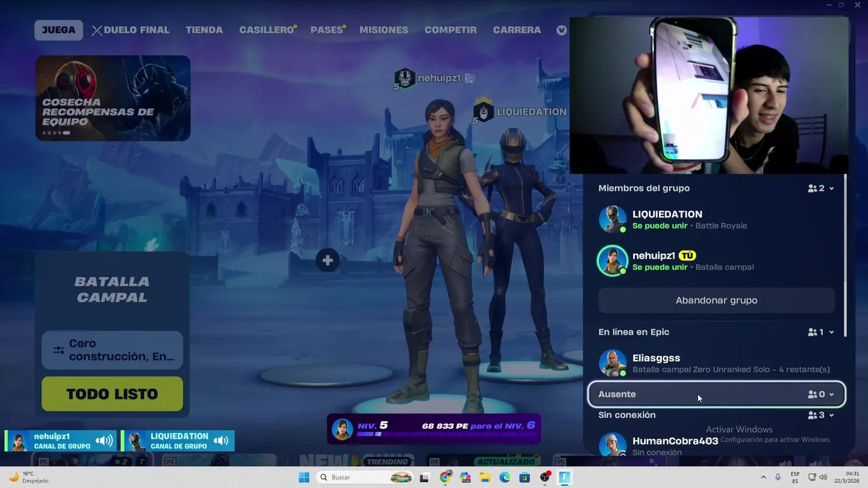The width and height of the screenshot is (868, 488).
Task: Open Microsoft Edge from taskbar
Action: pos(505,477)
